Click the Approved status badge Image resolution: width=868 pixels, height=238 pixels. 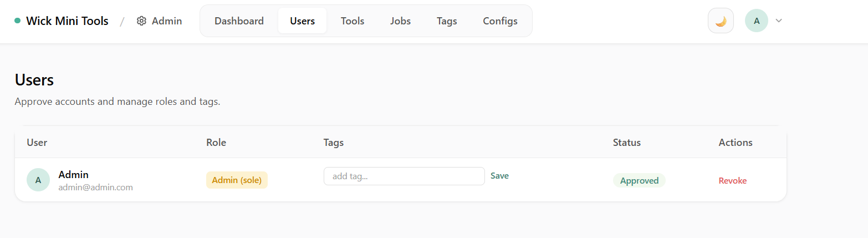(x=639, y=181)
